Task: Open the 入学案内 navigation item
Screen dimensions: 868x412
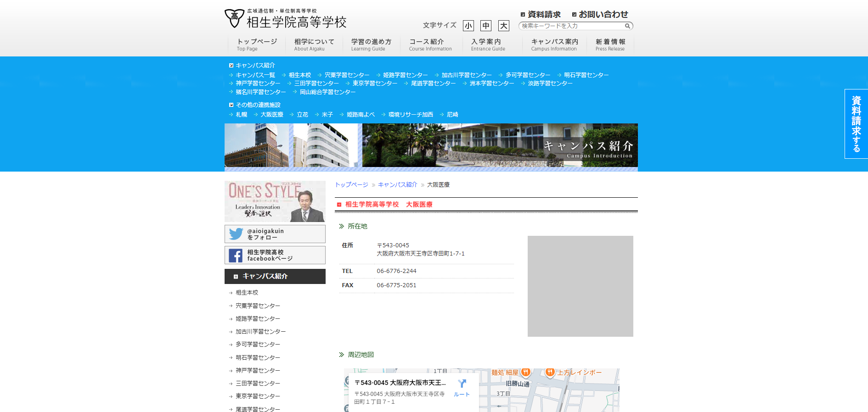Action: click(x=488, y=45)
